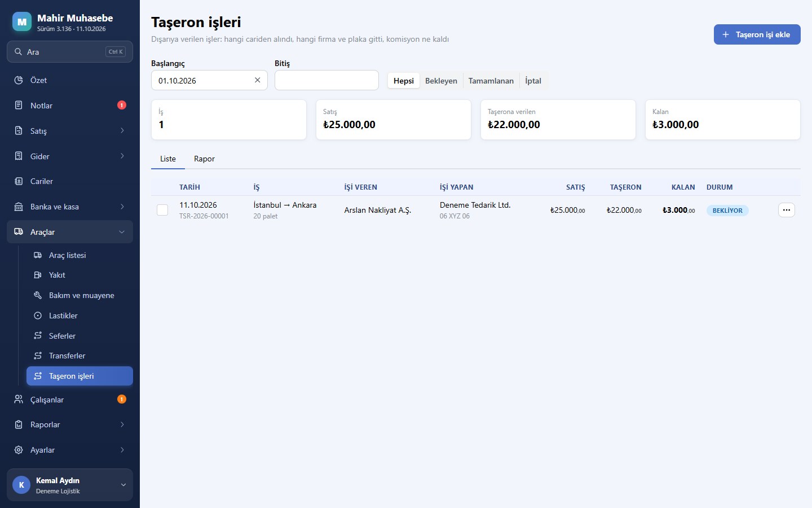Filter by Hepsi status

[x=404, y=81]
